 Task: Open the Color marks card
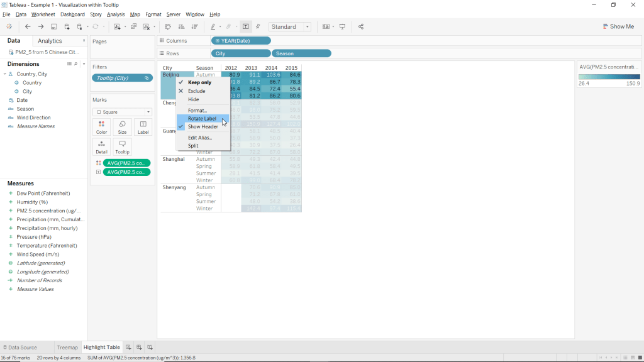coord(101,128)
